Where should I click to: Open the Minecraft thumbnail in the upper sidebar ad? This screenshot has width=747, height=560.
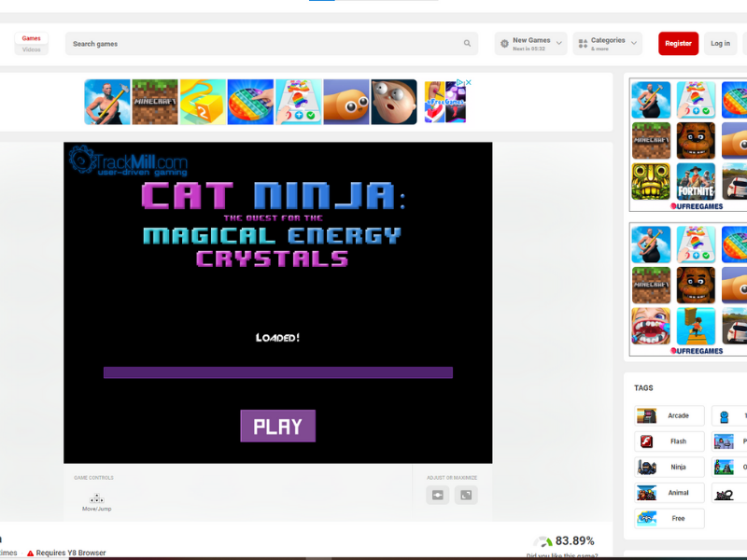click(651, 141)
